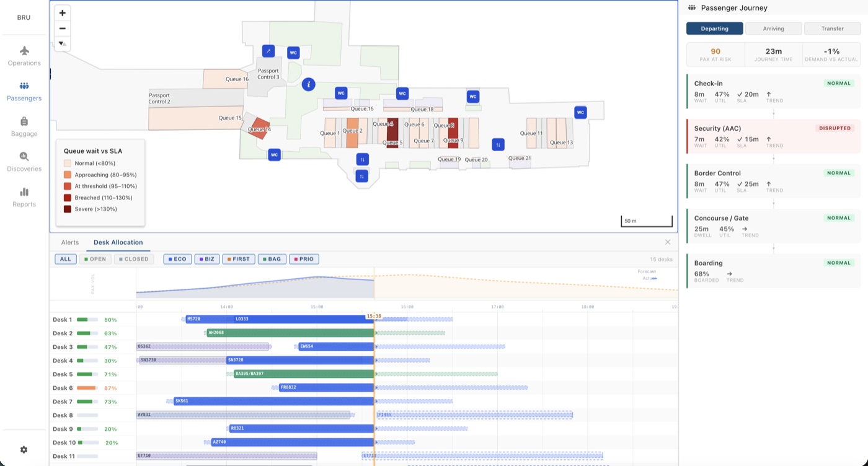Click the WC marker below Queue 14
Viewport: 868px width, 466px height.
[x=274, y=154]
